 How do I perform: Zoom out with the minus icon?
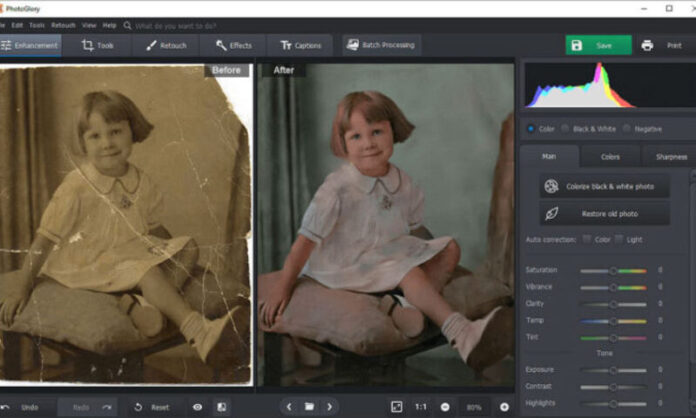click(x=445, y=407)
